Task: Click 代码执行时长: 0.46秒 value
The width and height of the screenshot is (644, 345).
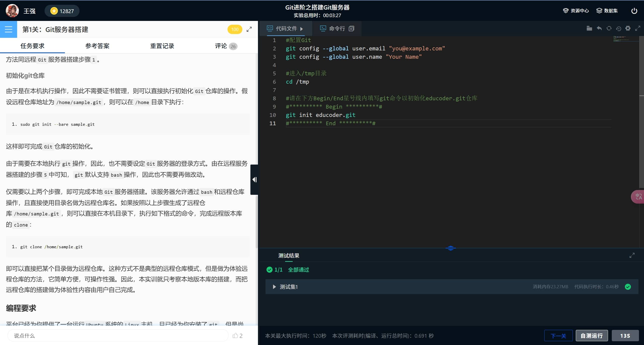Action: pyautogui.click(x=596, y=287)
